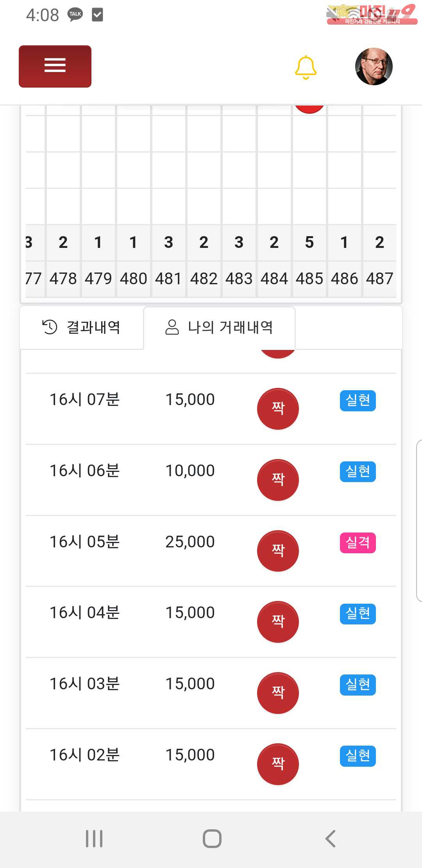422x868 pixels.
Task: Select round number 485 in chart
Action: coord(309,279)
